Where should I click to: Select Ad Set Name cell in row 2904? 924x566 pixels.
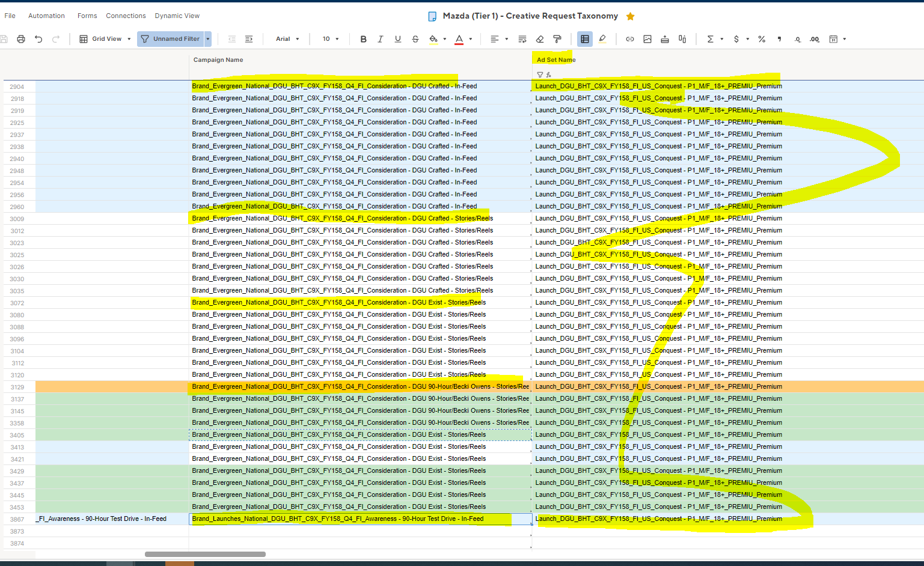point(727,87)
